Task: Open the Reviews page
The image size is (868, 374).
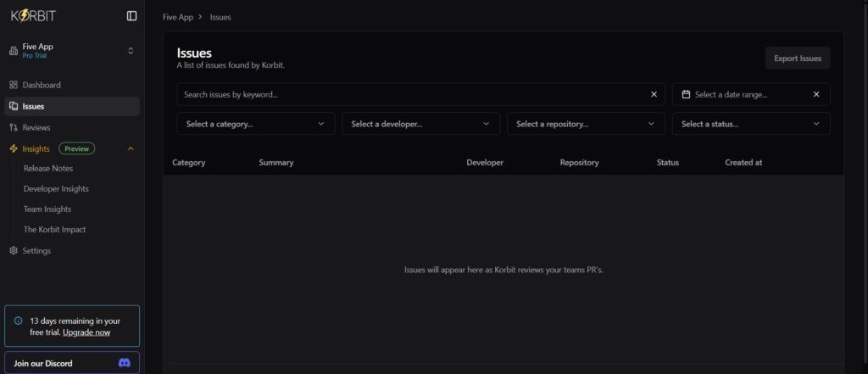Action: point(36,127)
